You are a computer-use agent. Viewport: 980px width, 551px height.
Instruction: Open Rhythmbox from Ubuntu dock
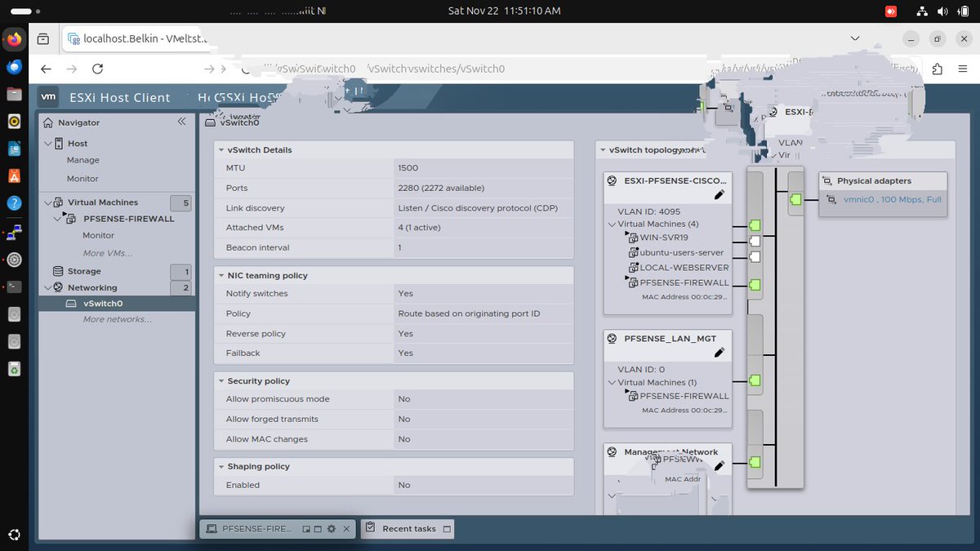(x=14, y=122)
